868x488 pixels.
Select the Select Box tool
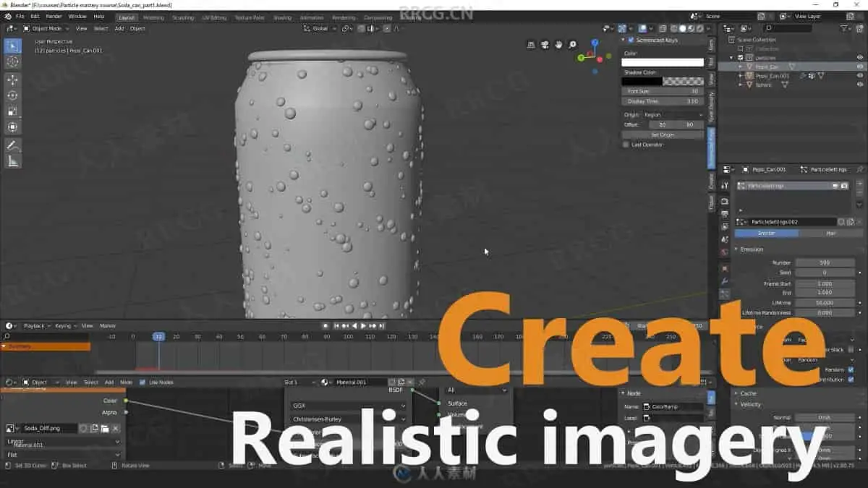coord(12,46)
